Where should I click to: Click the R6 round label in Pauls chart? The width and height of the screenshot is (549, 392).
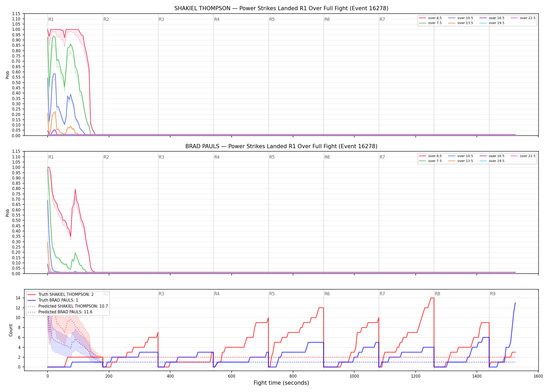point(327,157)
